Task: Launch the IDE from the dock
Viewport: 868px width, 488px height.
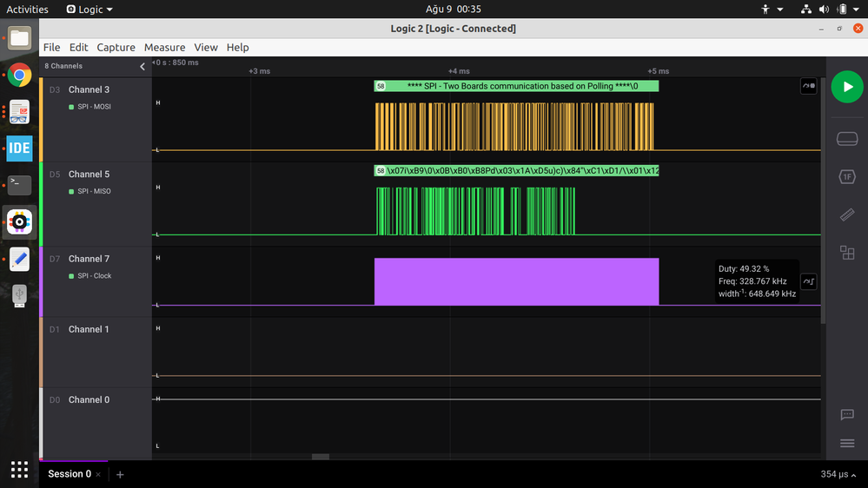Action: pyautogui.click(x=19, y=148)
